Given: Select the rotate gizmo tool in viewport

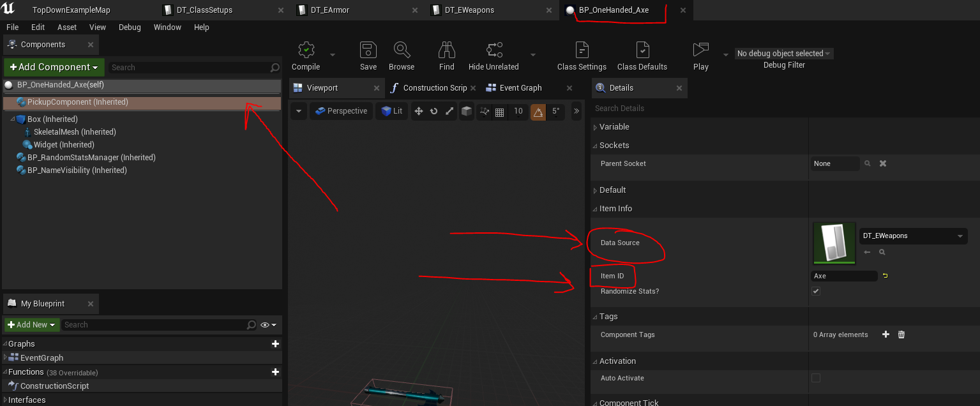Looking at the screenshot, I should [x=434, y=111].
